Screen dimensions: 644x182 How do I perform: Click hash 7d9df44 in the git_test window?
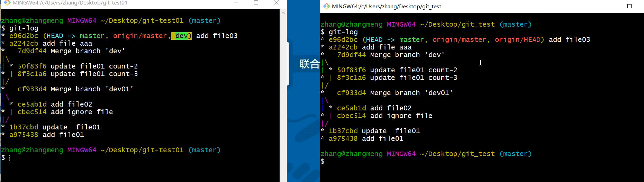[x=352, y=55]
